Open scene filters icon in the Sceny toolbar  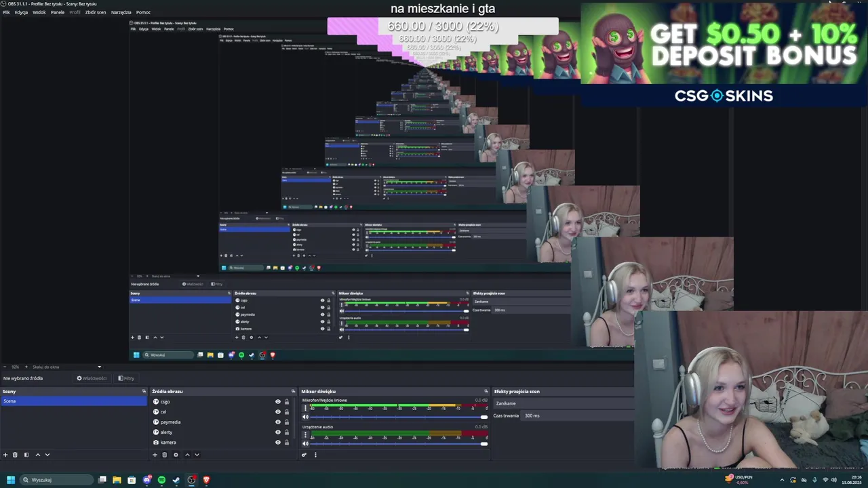pyautogui.click(x=26, y=455)
